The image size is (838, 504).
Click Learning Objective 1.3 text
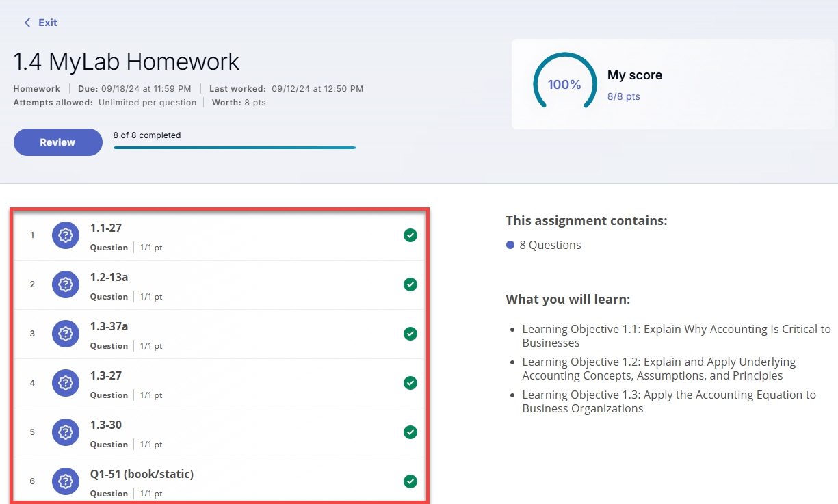[x=669, y=401]
